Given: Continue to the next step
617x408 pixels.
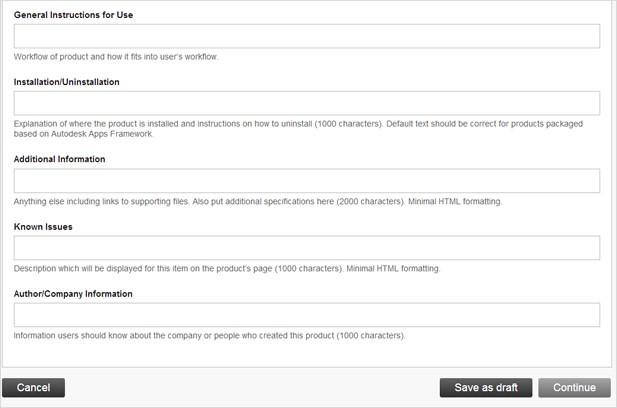Looking at the screenshot, I should click(x=575, y=388).
